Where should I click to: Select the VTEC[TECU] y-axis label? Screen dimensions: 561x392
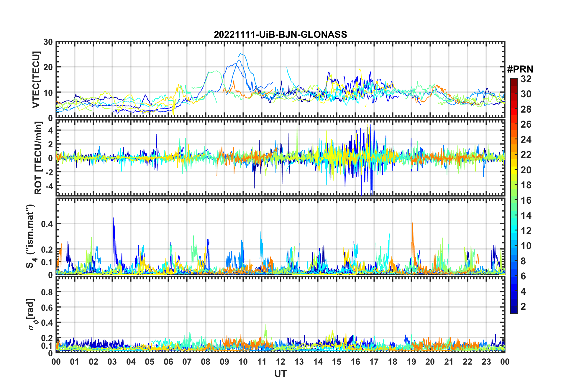[x=36, y=80]
